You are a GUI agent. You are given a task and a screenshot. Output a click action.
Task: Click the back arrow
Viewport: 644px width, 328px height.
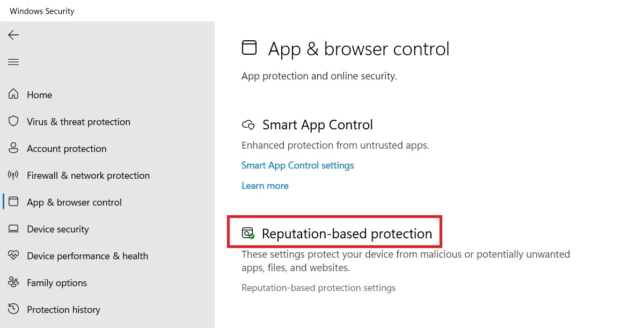13,35
